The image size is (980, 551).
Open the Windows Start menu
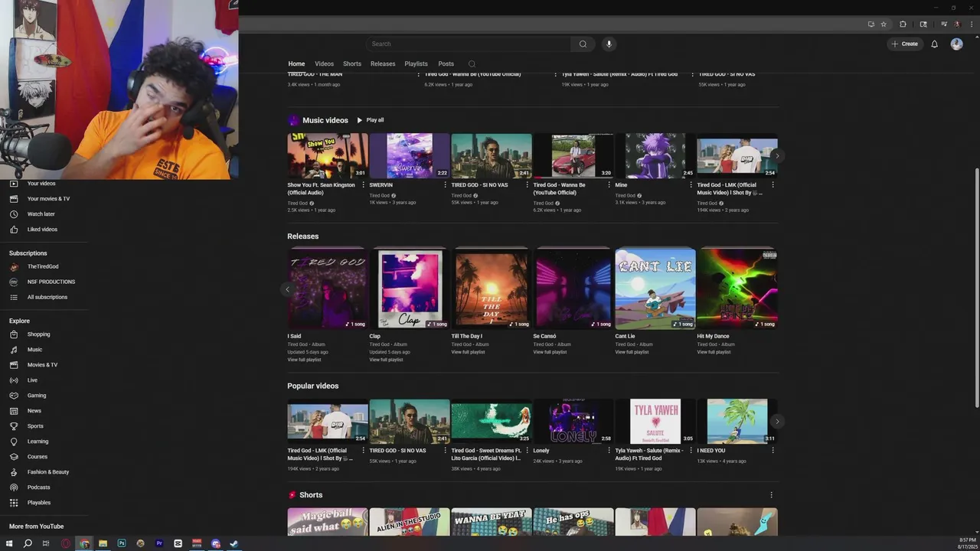click(x=9, y=543)
